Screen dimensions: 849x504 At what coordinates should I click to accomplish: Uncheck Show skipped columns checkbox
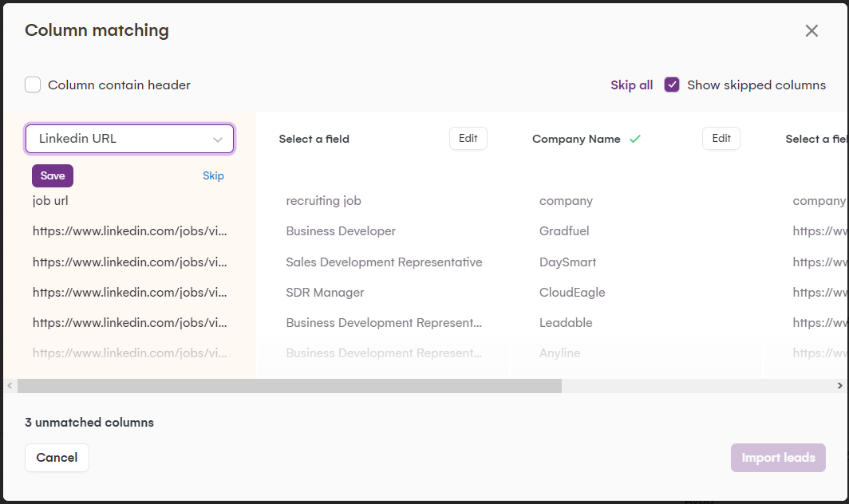pyautogui.click(x=672, y=85)
